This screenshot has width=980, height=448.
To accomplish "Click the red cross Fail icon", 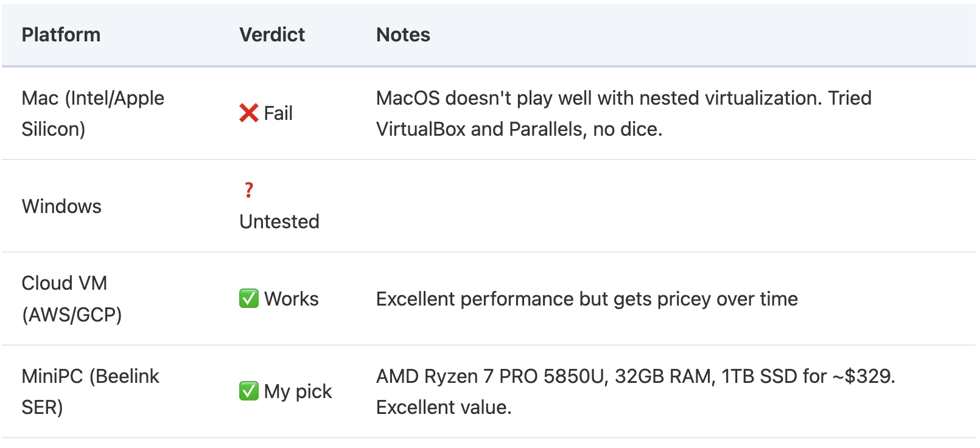I will [249, 113].
